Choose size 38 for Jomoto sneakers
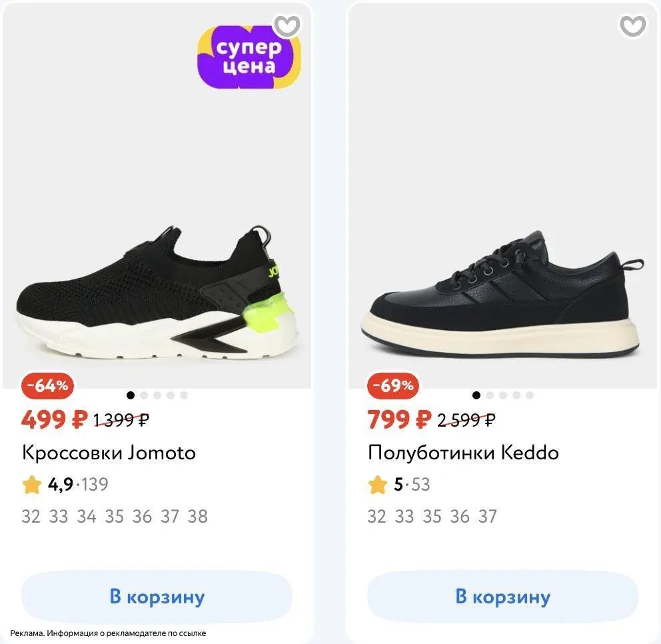This screenshot has width=661, height=644. coord(197,517)
